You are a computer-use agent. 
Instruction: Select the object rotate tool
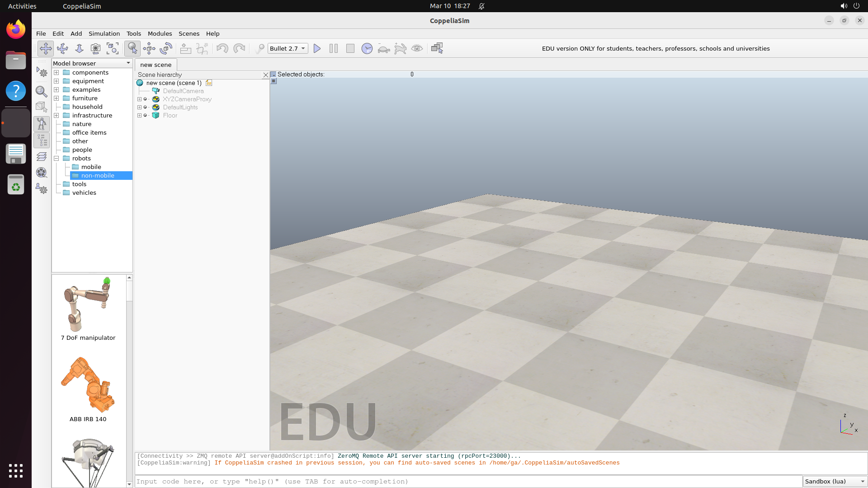166,48
